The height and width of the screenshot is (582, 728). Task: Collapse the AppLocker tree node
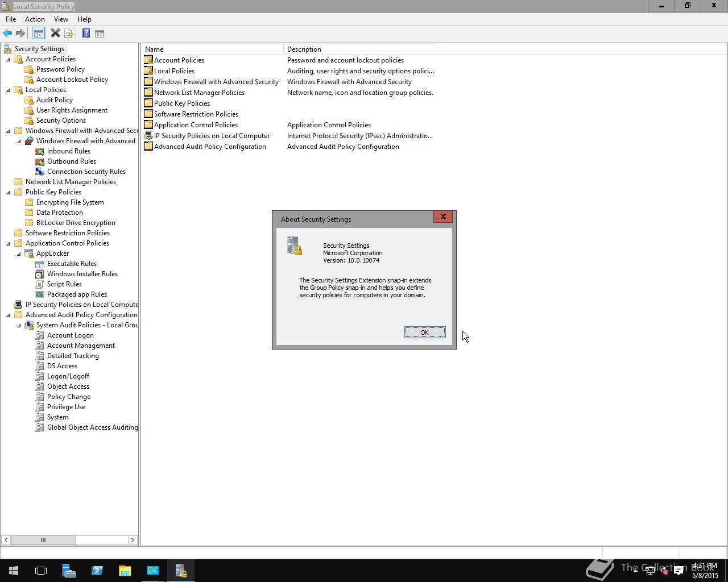(x=19, y=254)
